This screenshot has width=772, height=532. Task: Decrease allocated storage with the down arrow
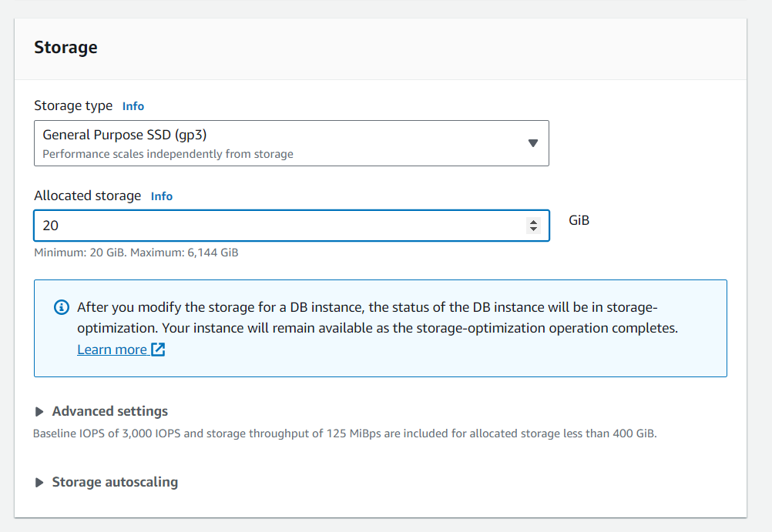(x=532, y=229)
